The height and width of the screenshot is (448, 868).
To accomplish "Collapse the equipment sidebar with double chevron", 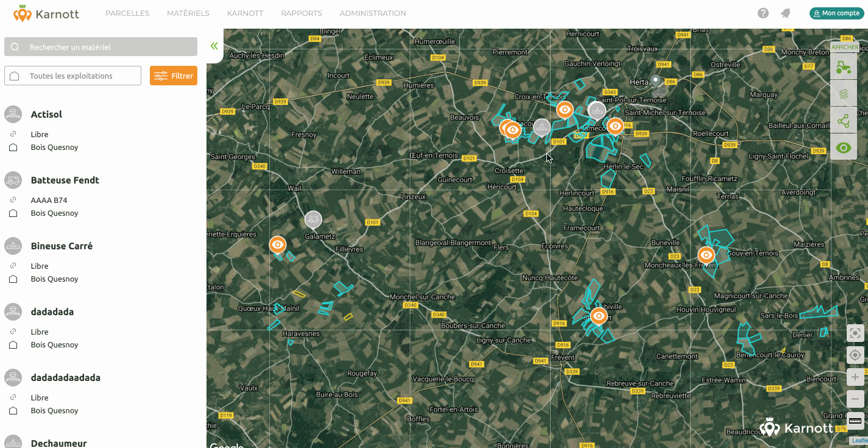I will (x=214, y=46).
